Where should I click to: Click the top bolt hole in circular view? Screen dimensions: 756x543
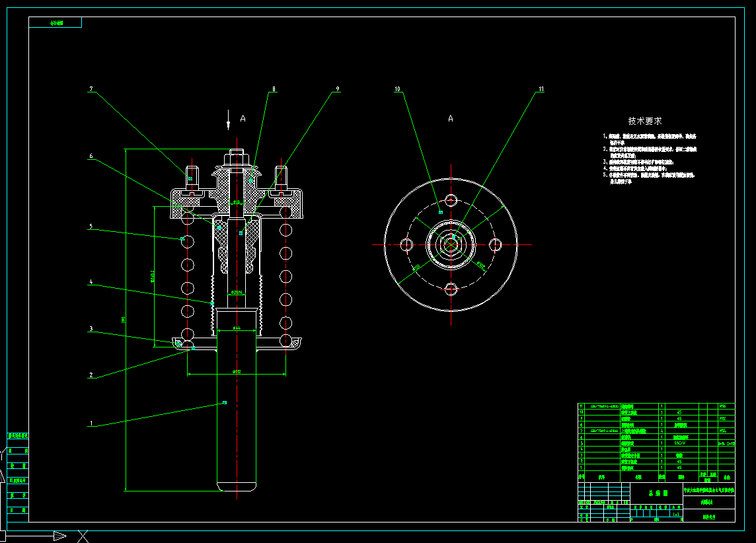click(x=451, y=199)
